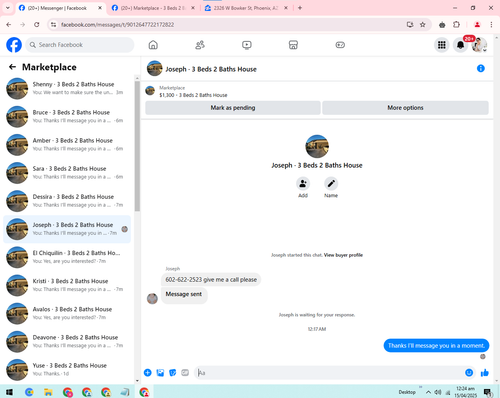Screen dimensions: 500x398
Task: Open Chrome menu three dots
Action: coord(491,24)
